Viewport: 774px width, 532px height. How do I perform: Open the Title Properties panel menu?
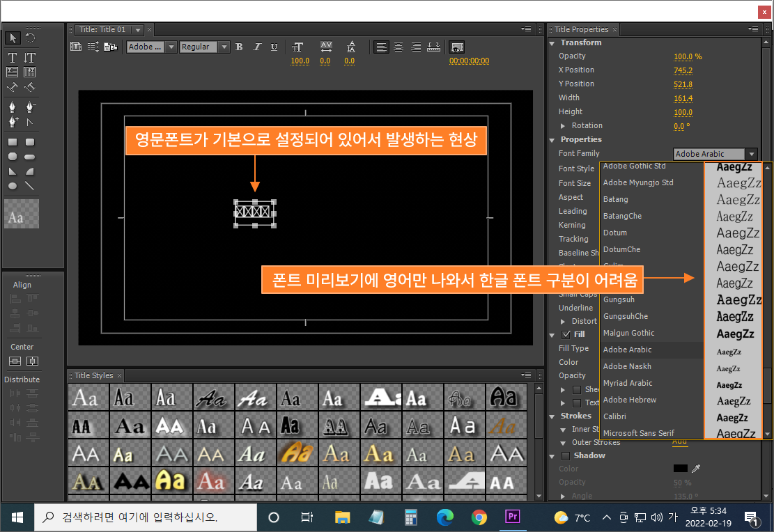tap(753, 29)
